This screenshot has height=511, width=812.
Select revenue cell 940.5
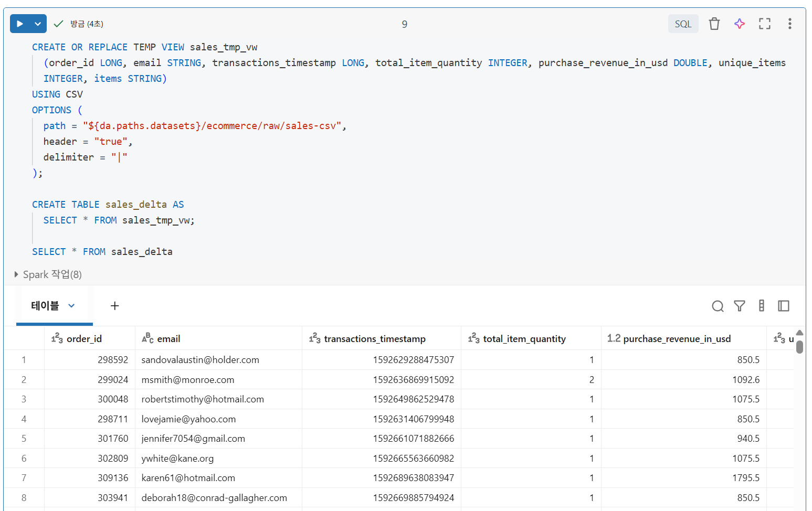tap(684, 439)
